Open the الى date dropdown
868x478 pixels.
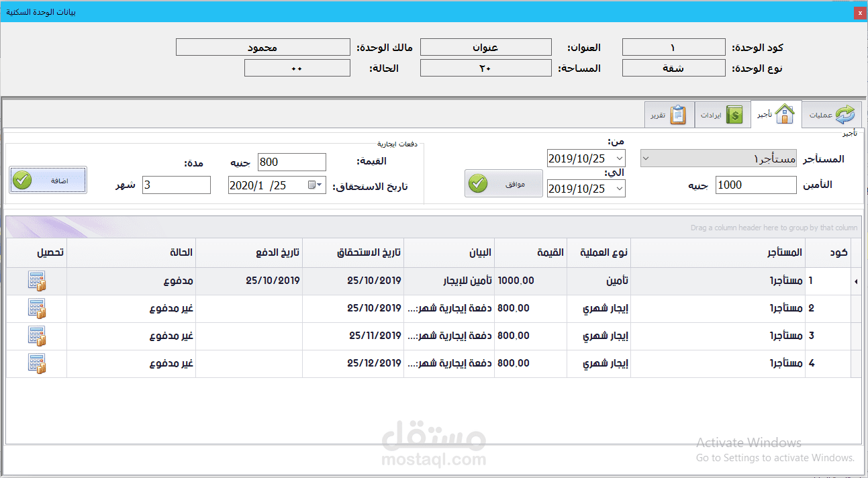click(x=619, y=188)
